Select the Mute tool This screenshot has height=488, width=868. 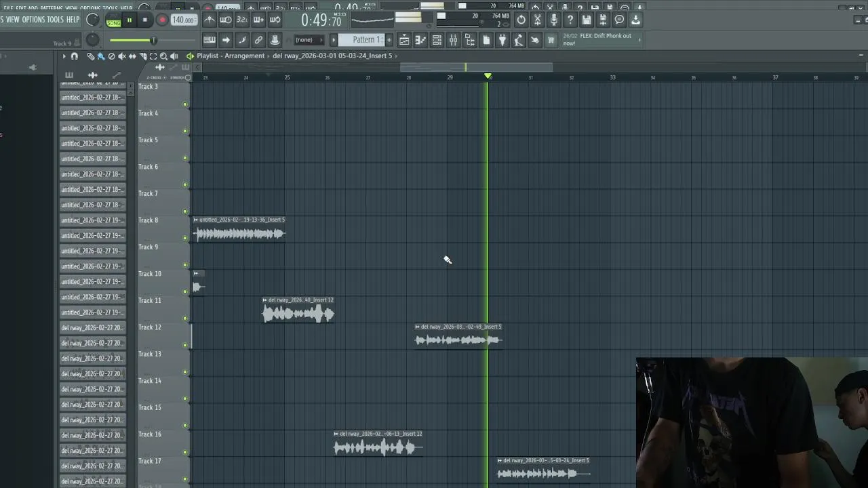(x=122, y=56)
